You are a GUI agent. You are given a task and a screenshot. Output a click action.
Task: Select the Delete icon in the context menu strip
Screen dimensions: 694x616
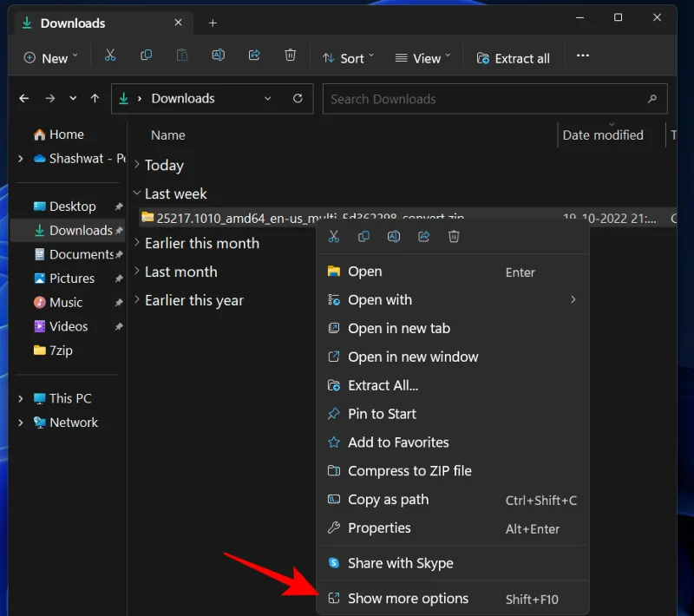tap(454, 235)
